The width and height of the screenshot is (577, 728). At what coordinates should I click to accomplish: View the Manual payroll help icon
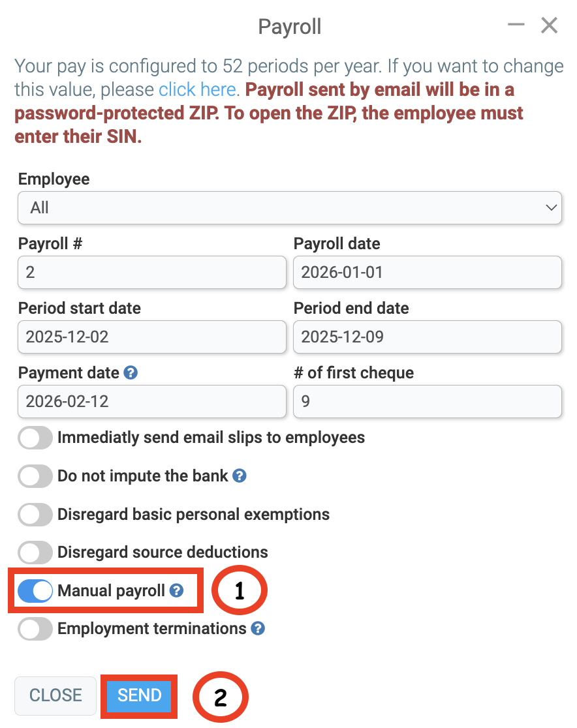click(175, 590)
